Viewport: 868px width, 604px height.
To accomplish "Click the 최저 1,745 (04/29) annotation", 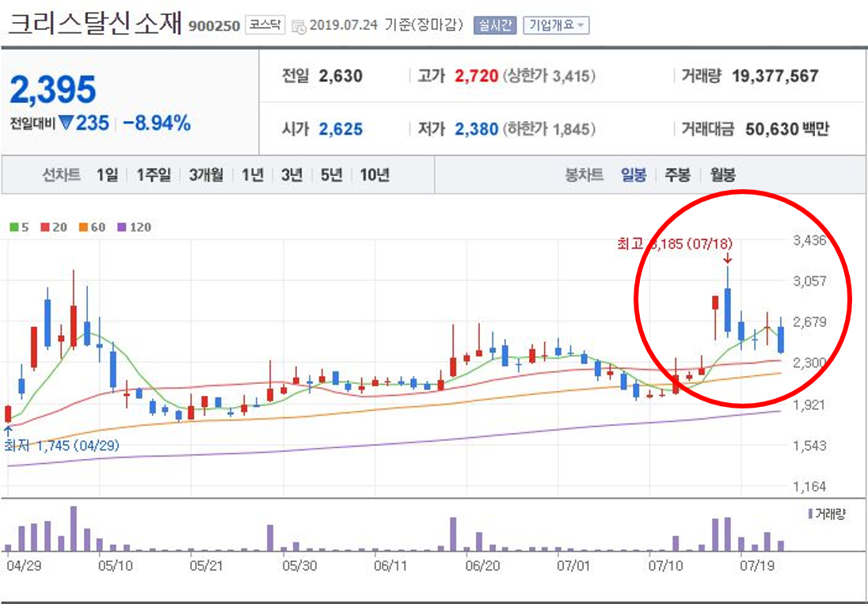I will click(62, 445).
